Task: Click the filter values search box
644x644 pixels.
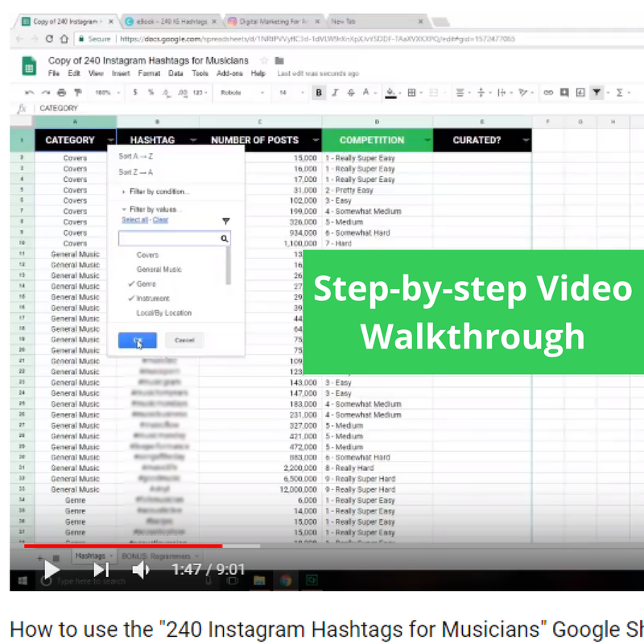Action: [174, 238]
